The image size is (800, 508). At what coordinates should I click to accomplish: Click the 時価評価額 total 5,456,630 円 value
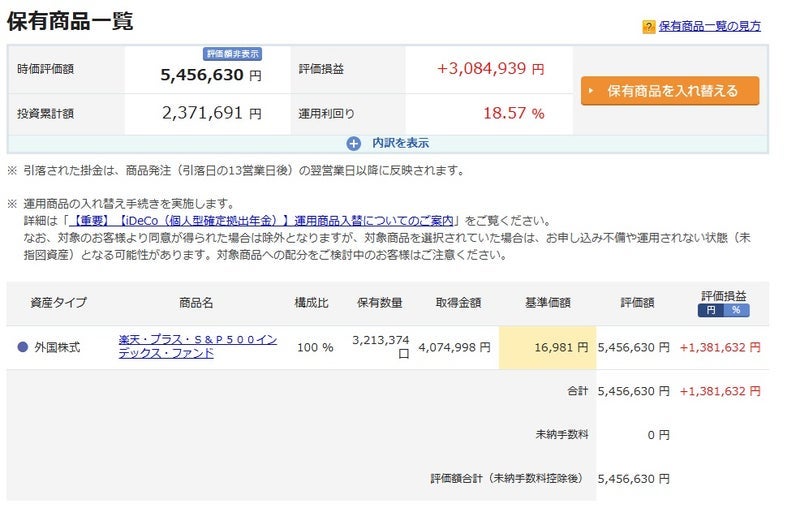(210, 75)
